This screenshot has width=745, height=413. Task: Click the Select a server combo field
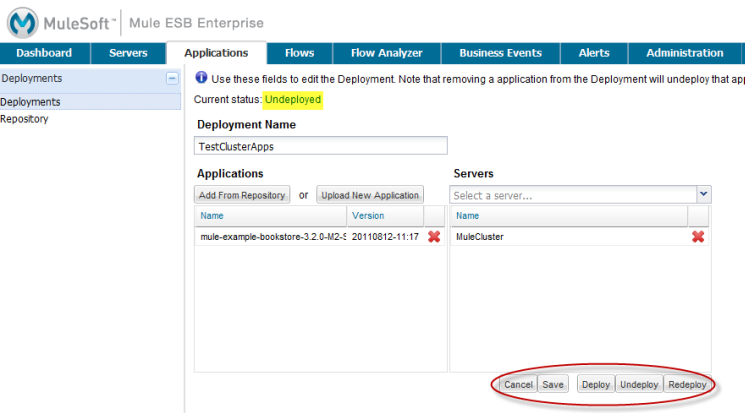(x=573, y=195)
